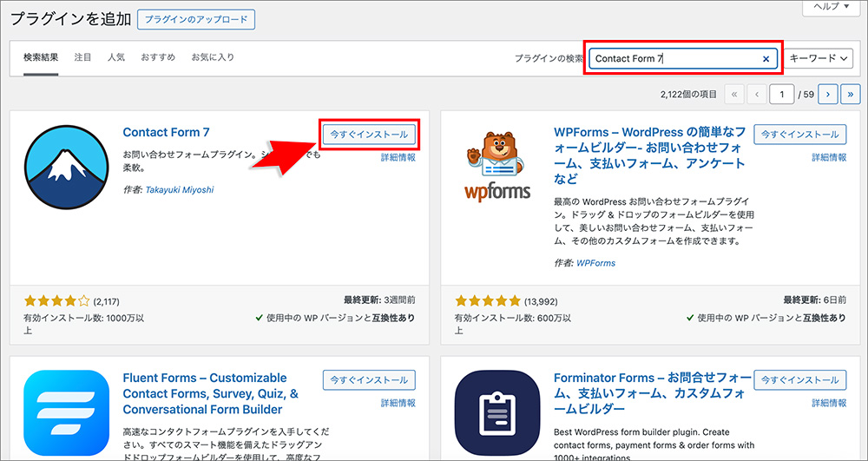
Task: Click the Contact Form 7 star rating
Action: click(x=57, y=301)
